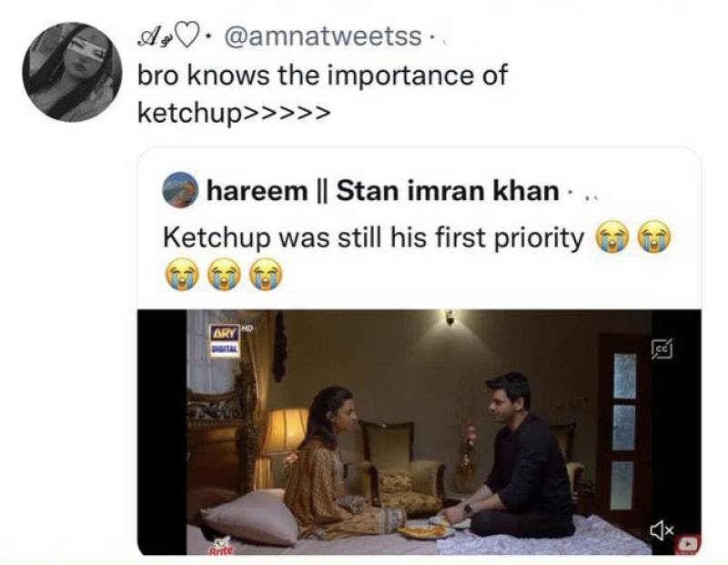Click the dots after the amnatweetss handle
The image size is (728, 565).
pos(436,38)
